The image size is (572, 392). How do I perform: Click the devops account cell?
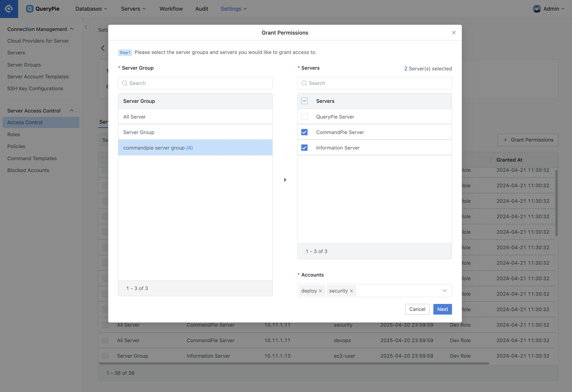tap(342, 340)
